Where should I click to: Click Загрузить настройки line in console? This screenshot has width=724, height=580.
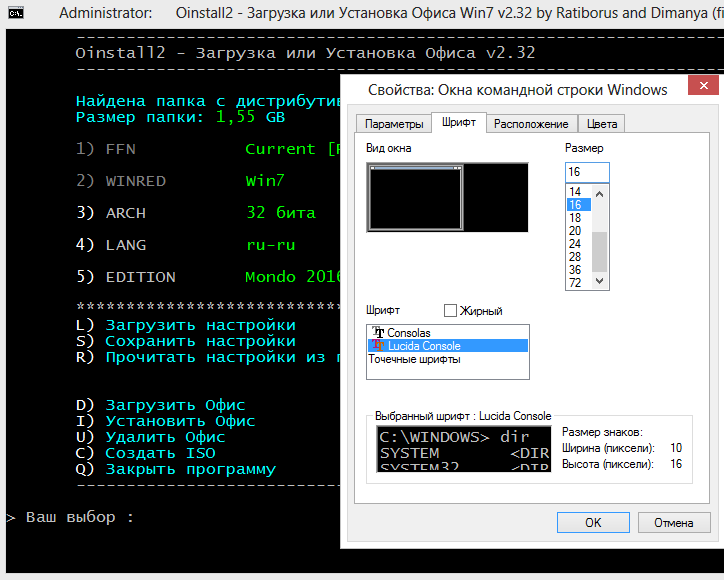click(x=186, y=325)
